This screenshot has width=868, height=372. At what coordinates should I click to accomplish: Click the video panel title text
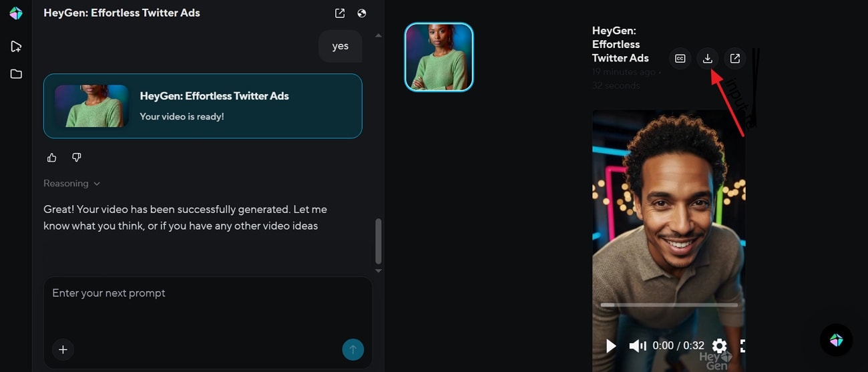pos(620,44)
